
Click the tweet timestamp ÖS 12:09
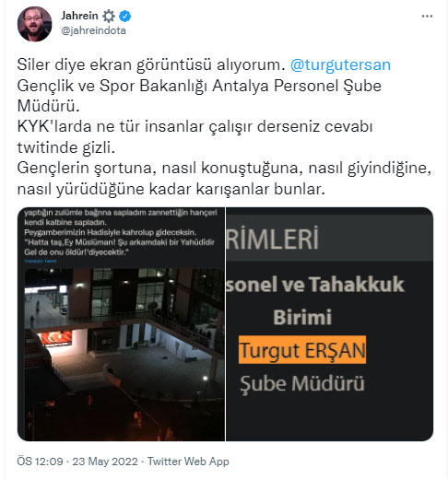[40, 461]
